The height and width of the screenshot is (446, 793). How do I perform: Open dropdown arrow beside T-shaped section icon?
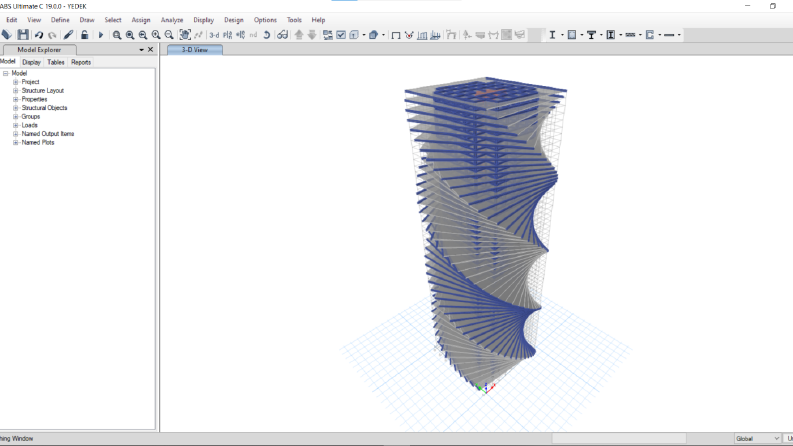click(x=601, y=35)
